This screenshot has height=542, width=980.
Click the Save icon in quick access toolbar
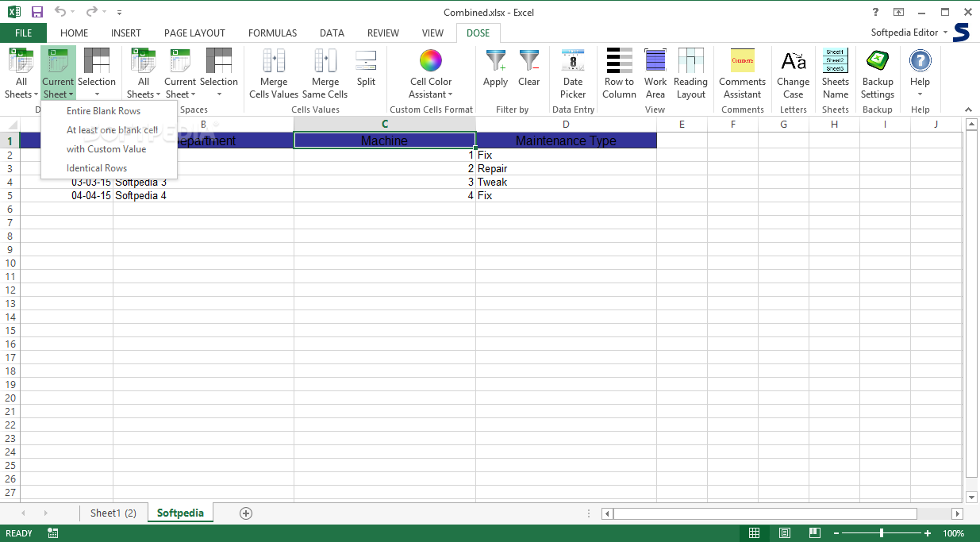(x=37, y=12)
